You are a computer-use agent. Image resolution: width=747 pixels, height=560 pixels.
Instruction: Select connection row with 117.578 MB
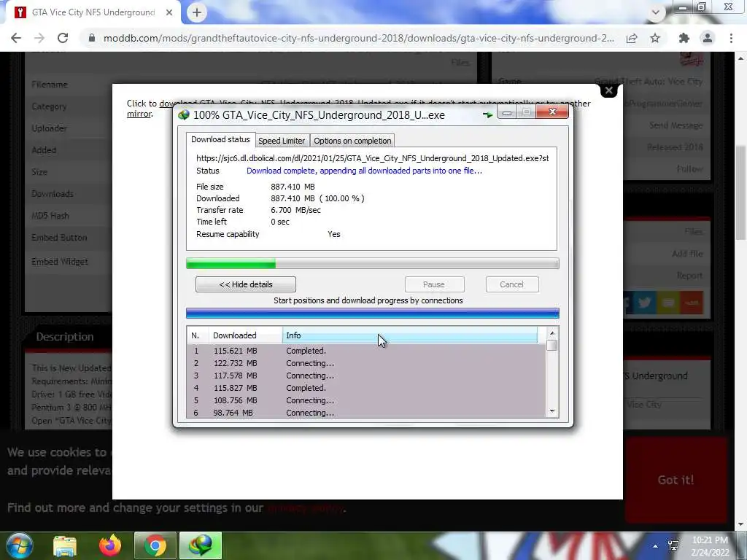pos(366,376)
